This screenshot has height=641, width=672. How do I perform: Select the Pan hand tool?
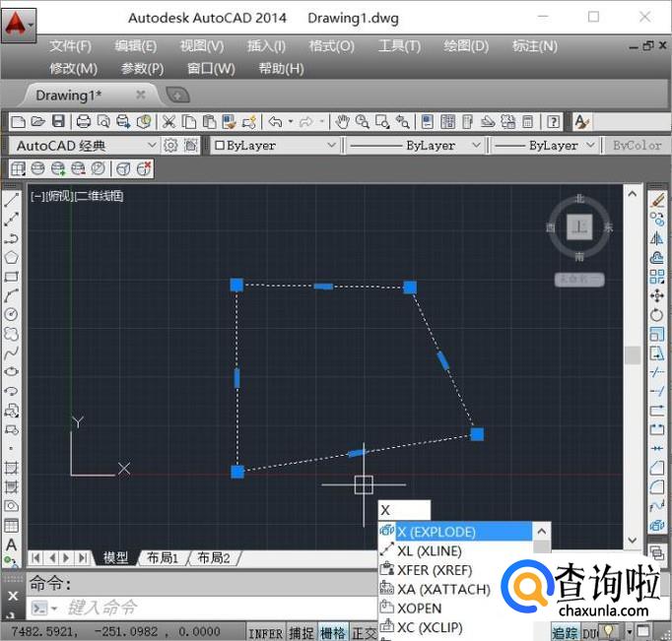point(342,122)
